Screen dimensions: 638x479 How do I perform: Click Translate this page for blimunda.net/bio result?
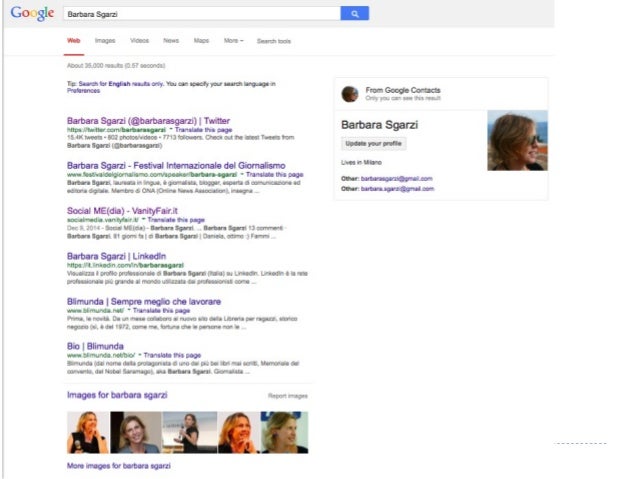tap(172, 355)
